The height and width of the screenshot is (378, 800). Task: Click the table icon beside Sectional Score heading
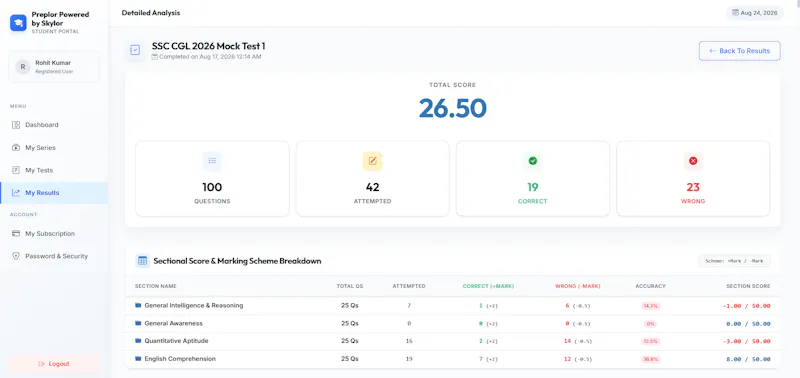[x=142, y=261]
